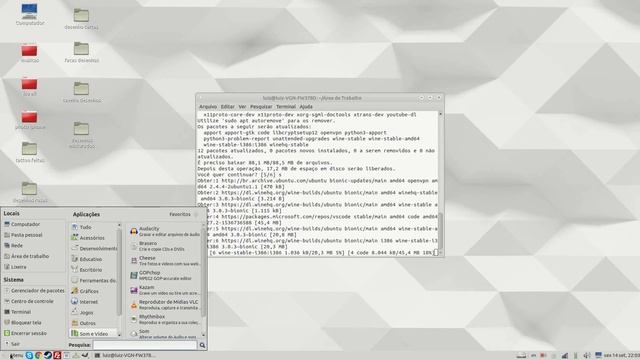Launch GOPchop MPEG2 editor
The image size is (640, 360).
(164, 276)
